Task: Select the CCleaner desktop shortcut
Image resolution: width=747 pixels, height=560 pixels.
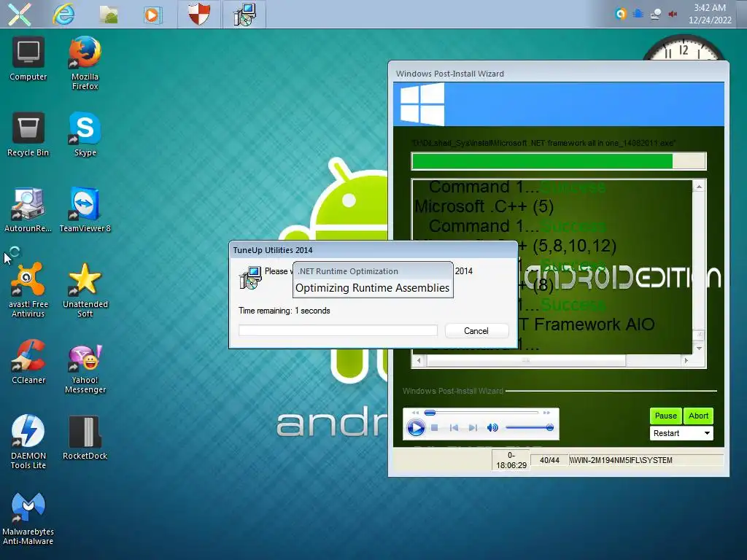Action: click(x=28, y=362)
